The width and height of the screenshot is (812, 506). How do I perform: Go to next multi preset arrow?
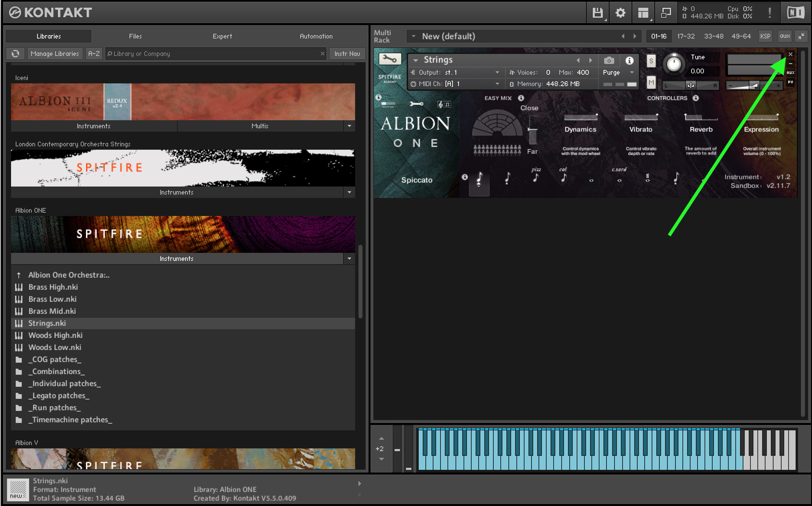point(635,36)
